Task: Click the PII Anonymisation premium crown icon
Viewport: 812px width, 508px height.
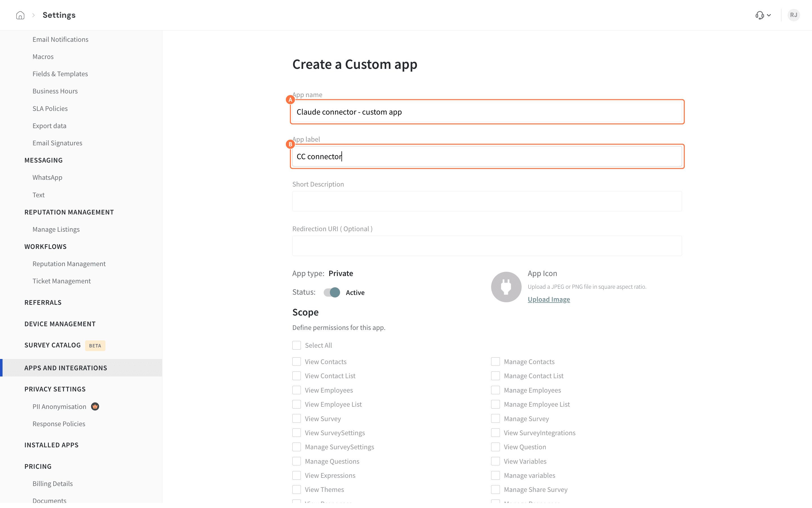Action: (x=95, y=406)
